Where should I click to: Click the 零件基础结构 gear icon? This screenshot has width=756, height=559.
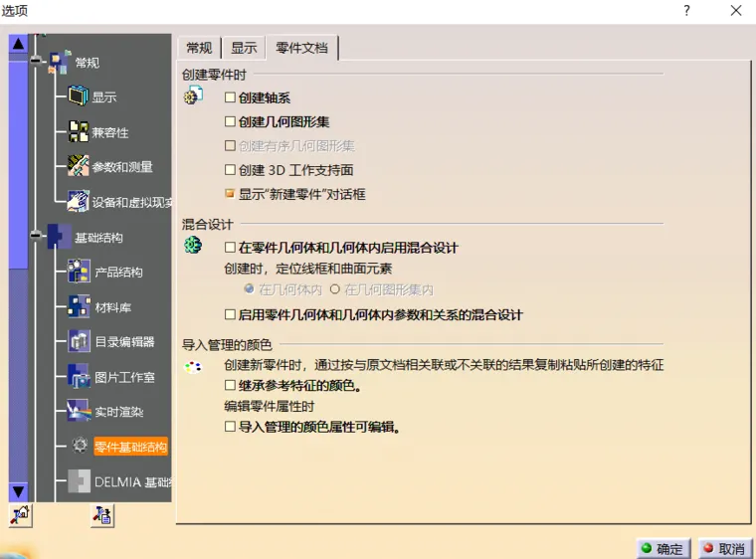(x=80, y=446)
